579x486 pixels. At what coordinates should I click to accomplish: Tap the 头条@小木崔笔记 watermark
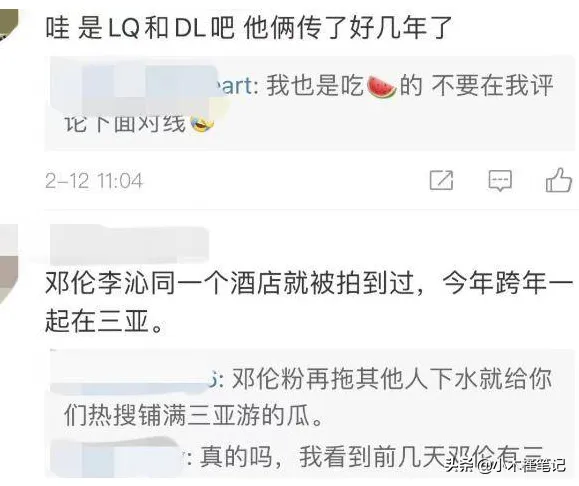pos(505,465)
